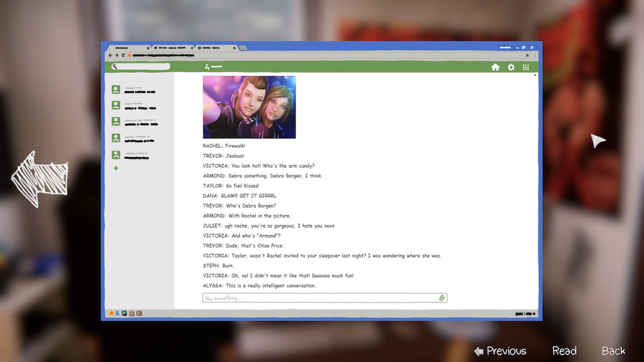Viewport: 644px width, 362px height.
Task: Open a new browser tab
Action: 243,47
